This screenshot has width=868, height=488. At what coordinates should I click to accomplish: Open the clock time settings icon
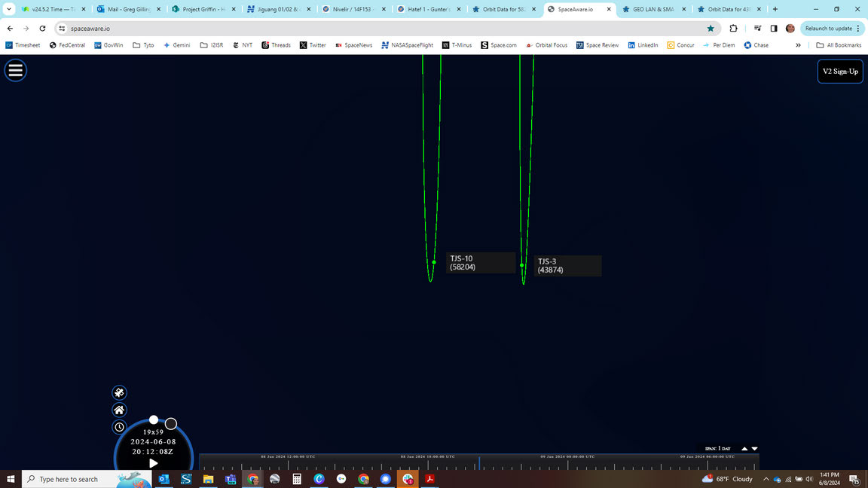coord(119,427)
